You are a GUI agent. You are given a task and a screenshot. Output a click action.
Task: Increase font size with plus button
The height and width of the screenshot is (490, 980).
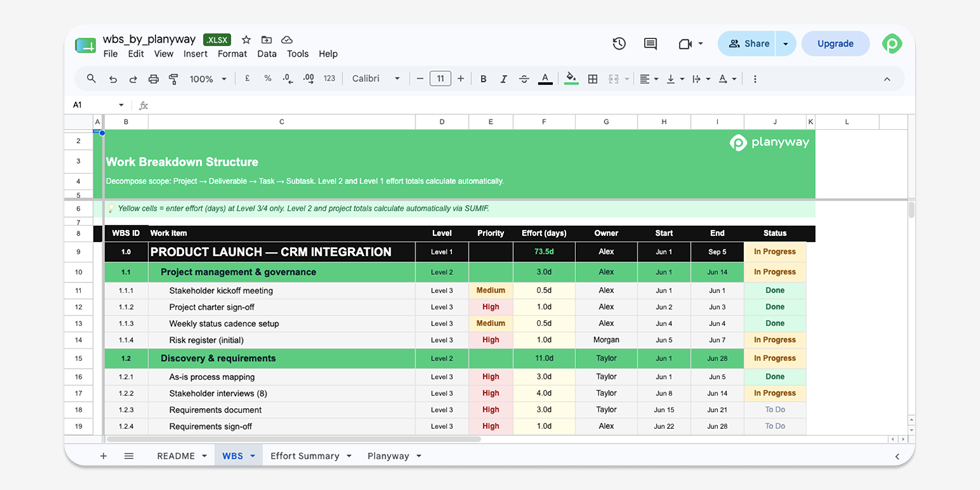461,79
